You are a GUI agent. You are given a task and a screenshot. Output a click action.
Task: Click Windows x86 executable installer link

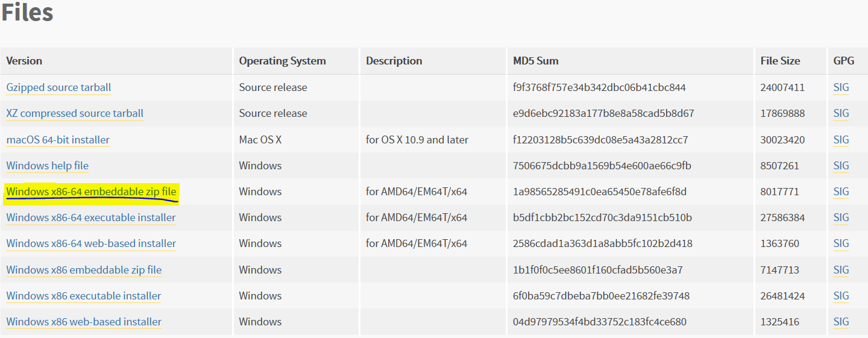click(84, 296)
